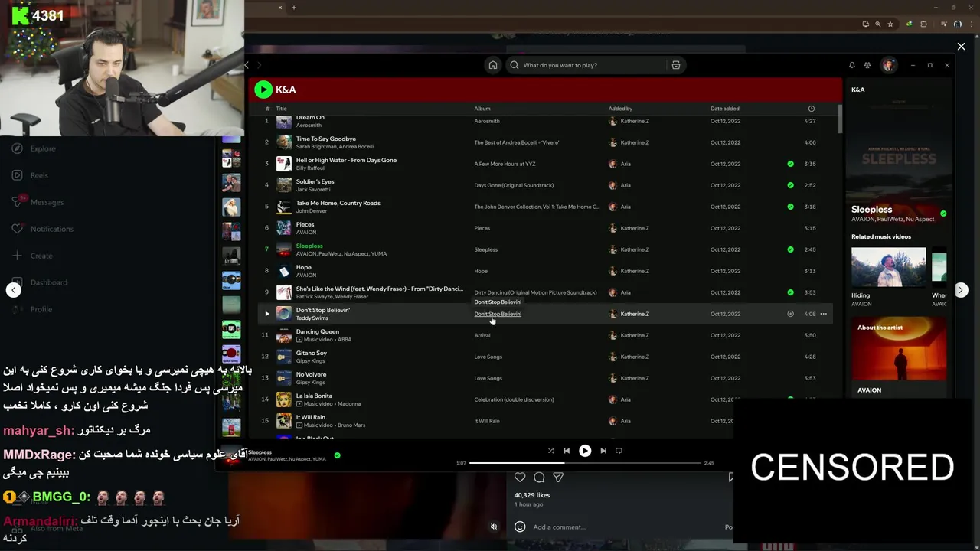Image resolution: width=980 pixels, height=551 pixels.
Task: Close the Instagram post overlay X
Action: point(961,47)
